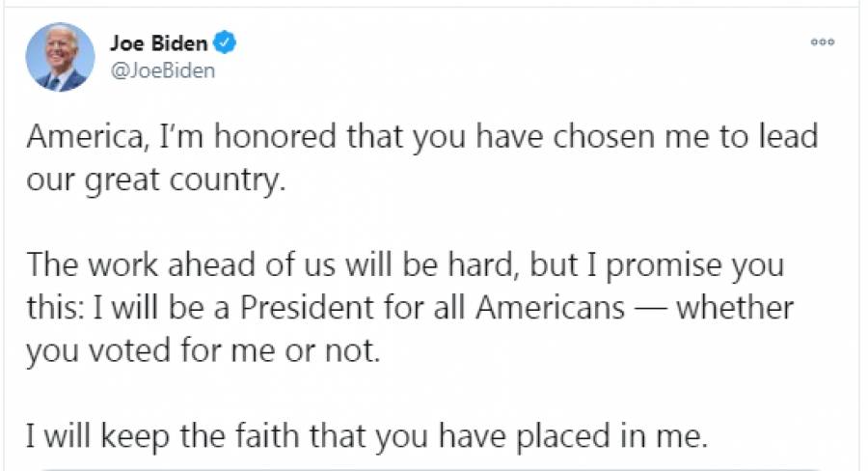
Task: Open Joe Biden's profile avatar photo
Action: point(60,57)
